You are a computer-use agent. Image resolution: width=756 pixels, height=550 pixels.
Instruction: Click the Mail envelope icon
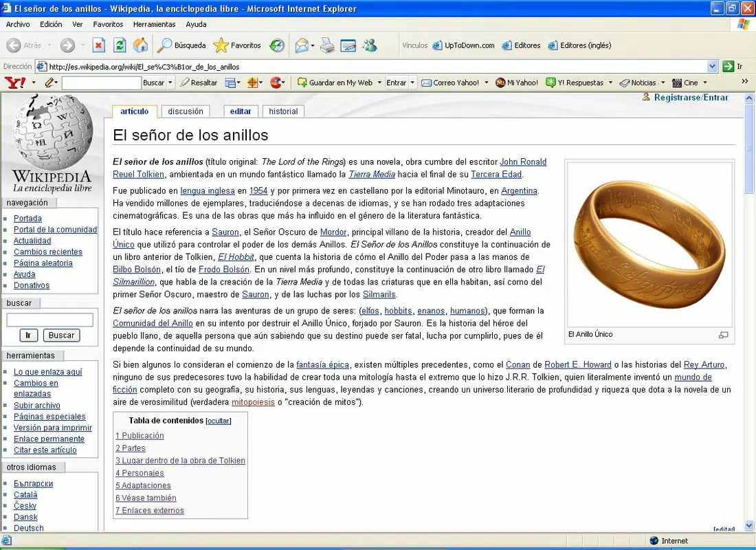point(301,45)
